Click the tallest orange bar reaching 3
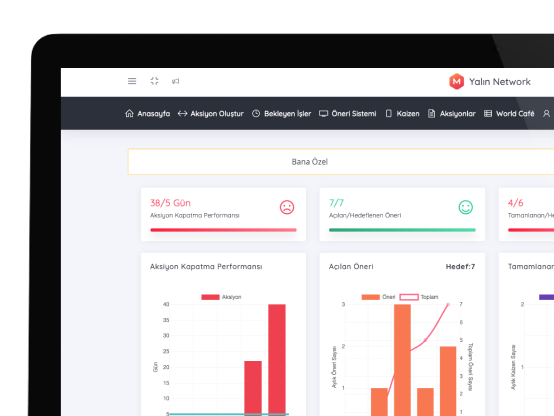The image size is (554, 416). (x=402, y=360)
